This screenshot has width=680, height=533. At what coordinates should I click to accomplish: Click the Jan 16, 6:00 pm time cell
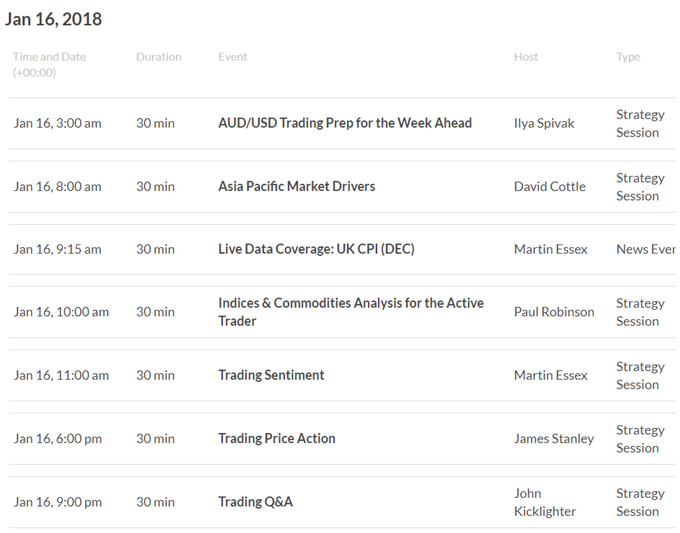click(58, 438)
